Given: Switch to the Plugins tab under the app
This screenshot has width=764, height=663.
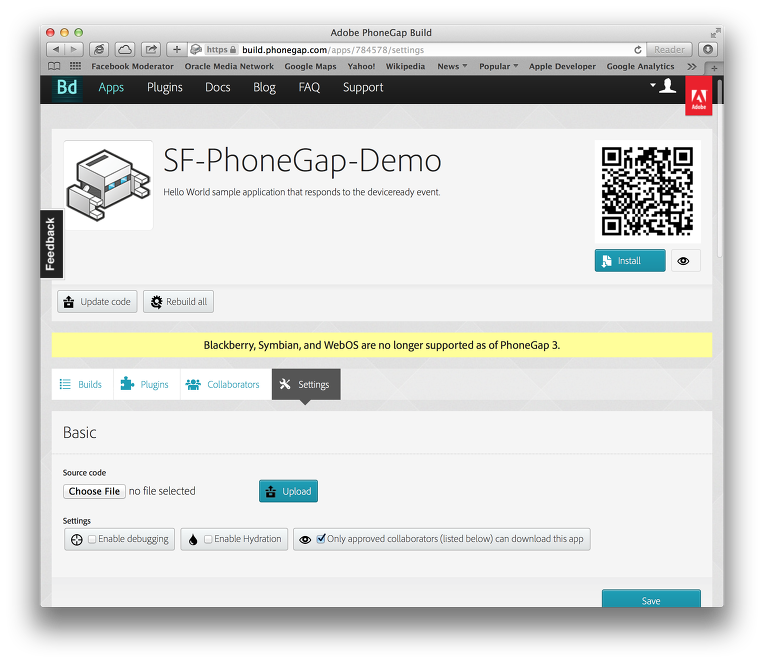Looking at the screenshot, I should (146, 384).
